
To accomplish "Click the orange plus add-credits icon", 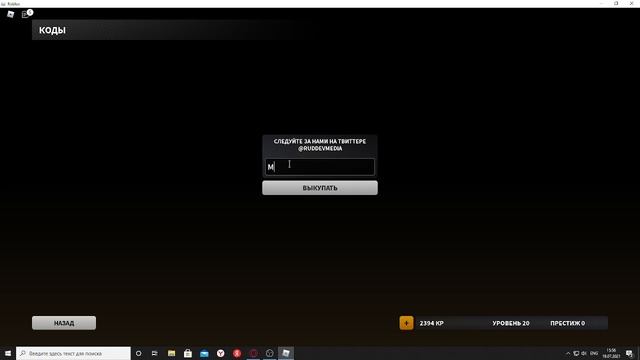I will [406, 323].
